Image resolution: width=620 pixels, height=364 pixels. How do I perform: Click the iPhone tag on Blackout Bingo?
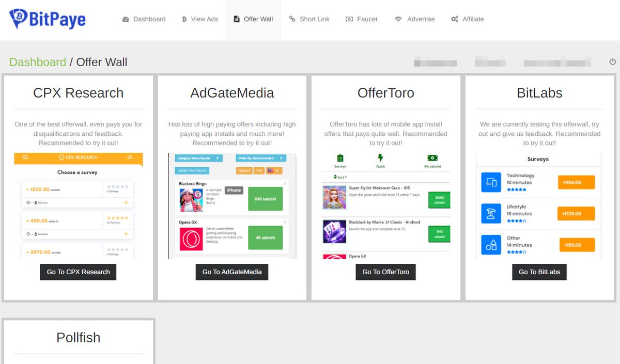click(234, 191)
